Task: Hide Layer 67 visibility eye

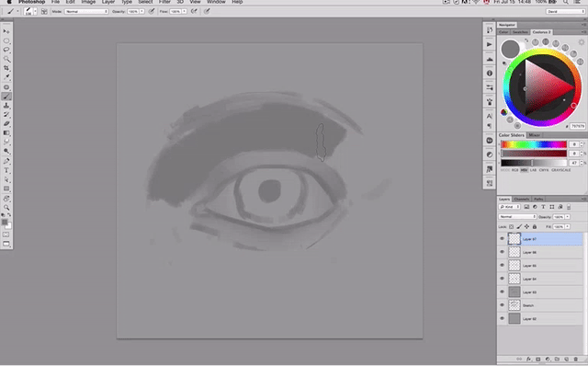Action: tap(502, 239)
